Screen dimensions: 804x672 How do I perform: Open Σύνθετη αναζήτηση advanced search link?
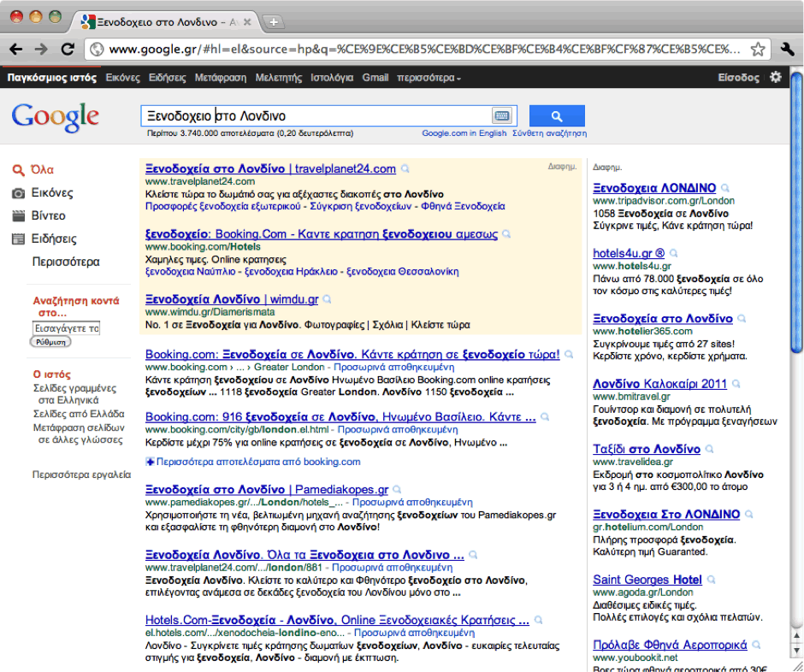[550, 133]
